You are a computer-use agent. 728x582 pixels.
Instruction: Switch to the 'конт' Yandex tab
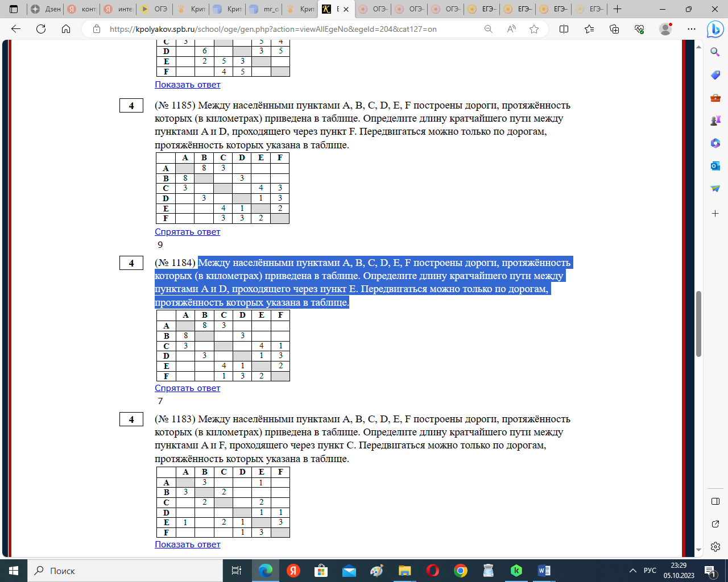click(x=81, y=9)
